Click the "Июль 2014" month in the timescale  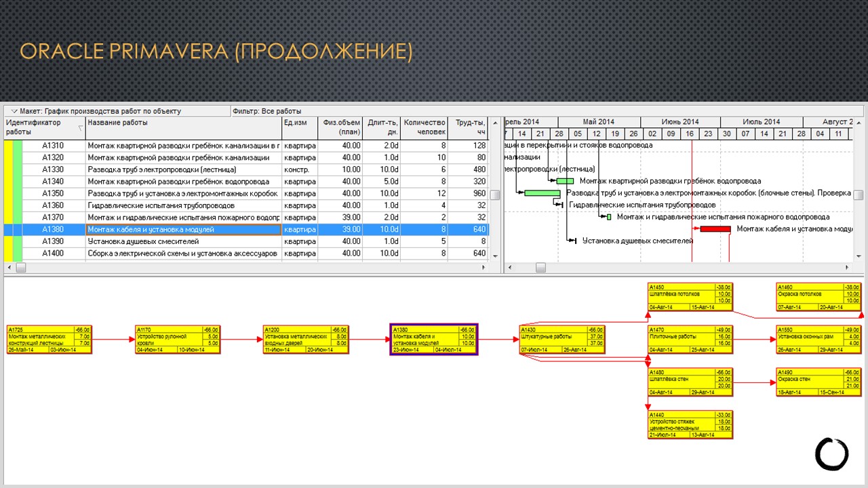(762, 122)
